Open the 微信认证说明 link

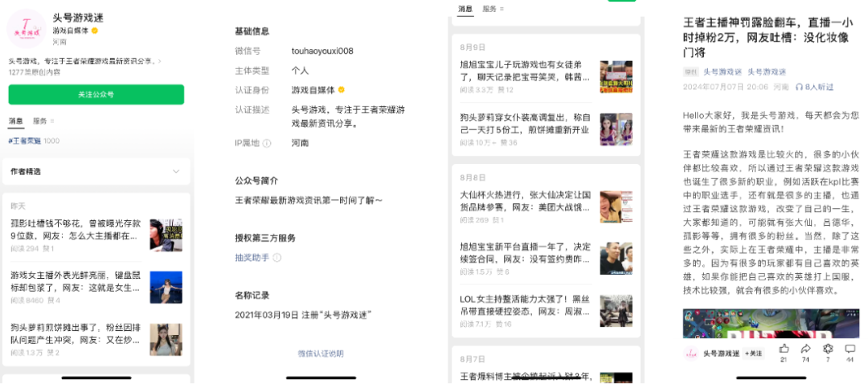click(x=321, y=354)
